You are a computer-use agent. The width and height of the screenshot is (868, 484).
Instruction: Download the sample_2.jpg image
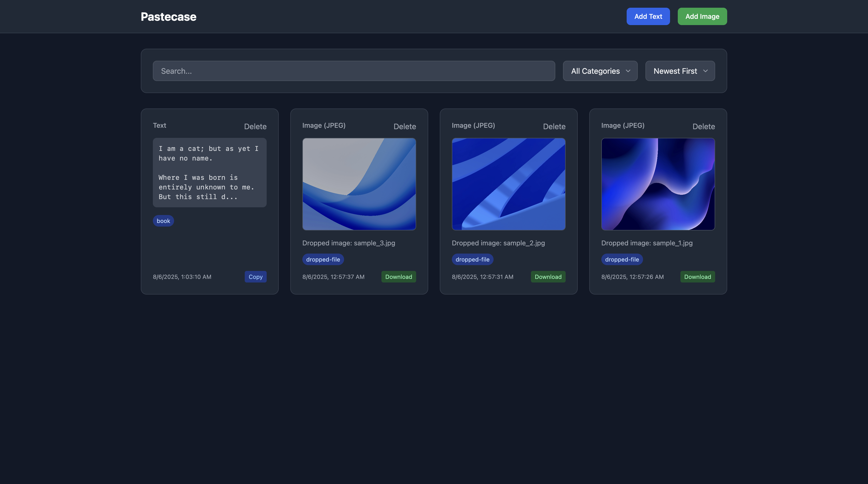click(x=548, y=277)
